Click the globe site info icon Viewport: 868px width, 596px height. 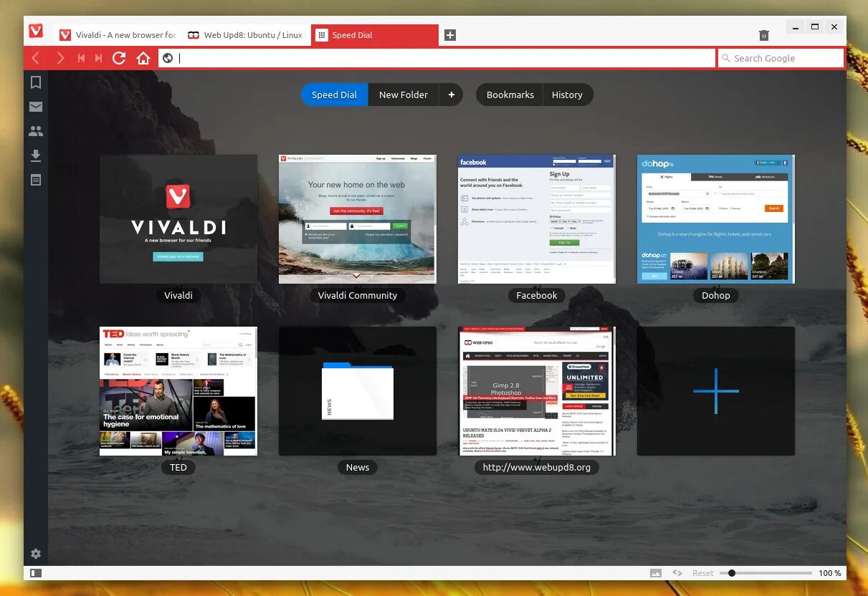point(168,58)
